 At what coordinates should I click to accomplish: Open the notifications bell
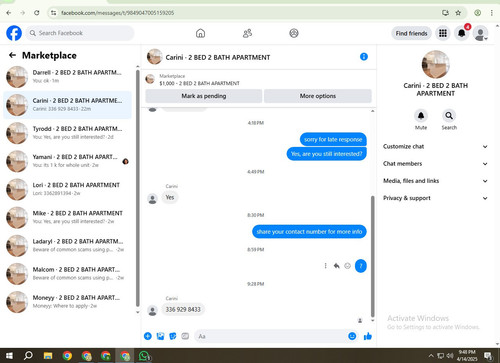pyautogui.click(x=462, y=33)
